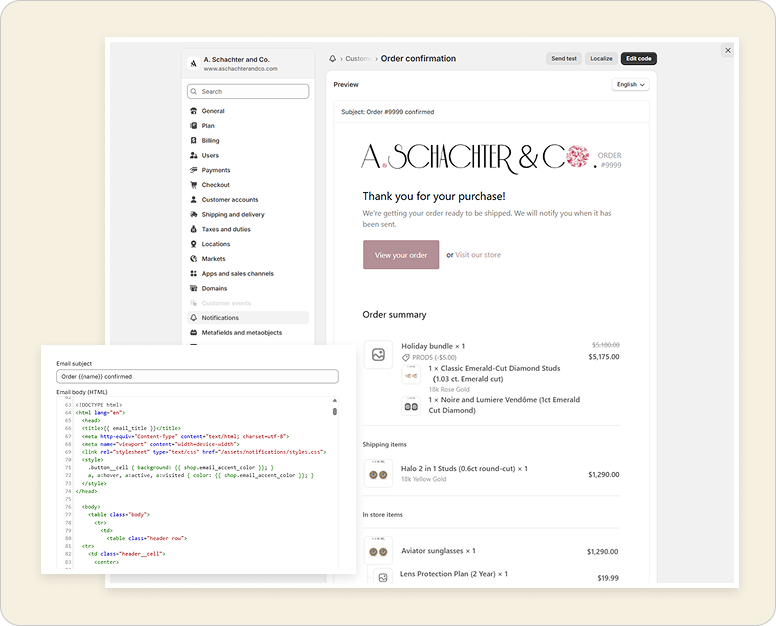Click the $5,175.00 price text
This screenshot has height=626, width=776.
pyautogui.click(x=604, y=357)
